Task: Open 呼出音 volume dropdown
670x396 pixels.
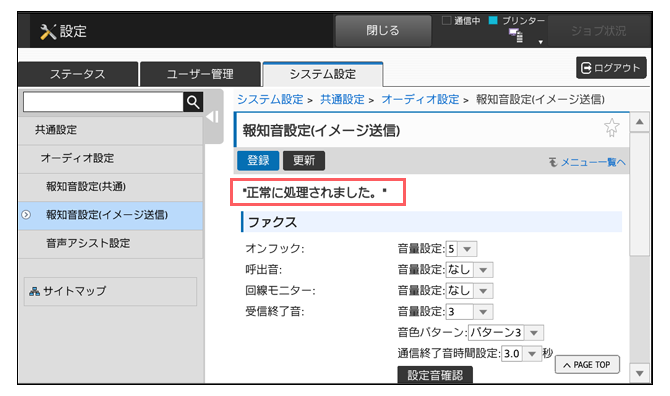Action: 469,270
